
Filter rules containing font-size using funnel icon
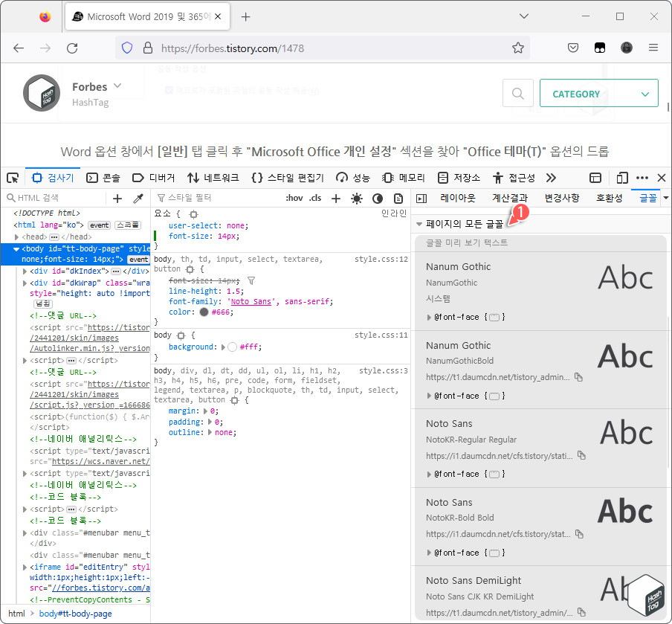251,281
